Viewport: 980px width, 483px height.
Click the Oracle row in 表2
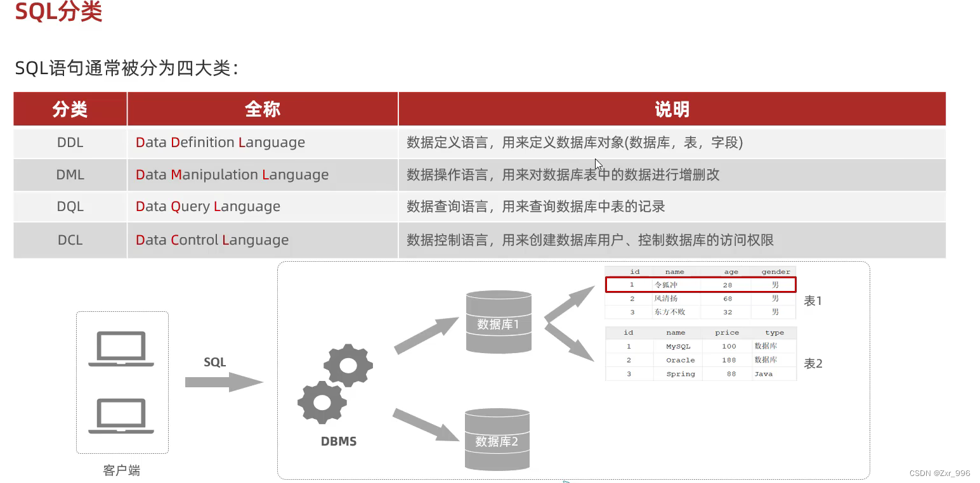coord(679,360)
